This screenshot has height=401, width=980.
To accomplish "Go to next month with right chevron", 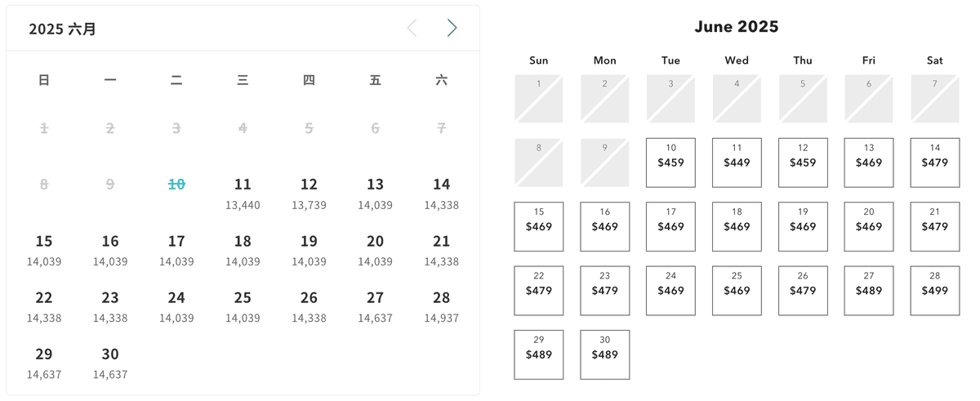I will [452, 29].
